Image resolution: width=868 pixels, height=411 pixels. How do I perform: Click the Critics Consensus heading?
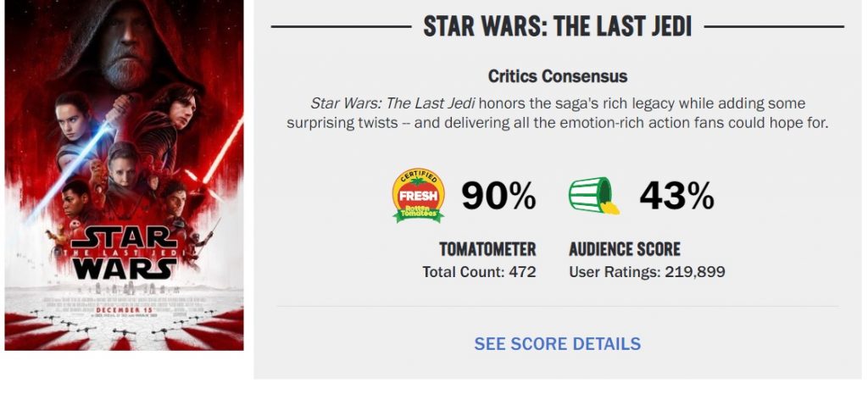558,76
